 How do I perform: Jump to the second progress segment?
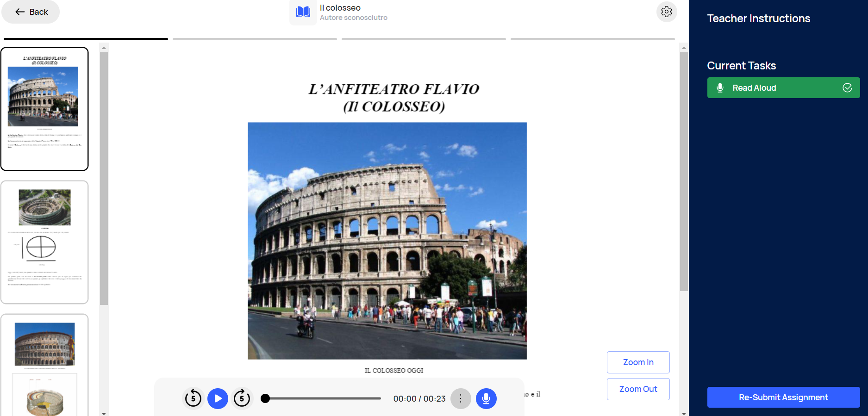pos(255,39)
